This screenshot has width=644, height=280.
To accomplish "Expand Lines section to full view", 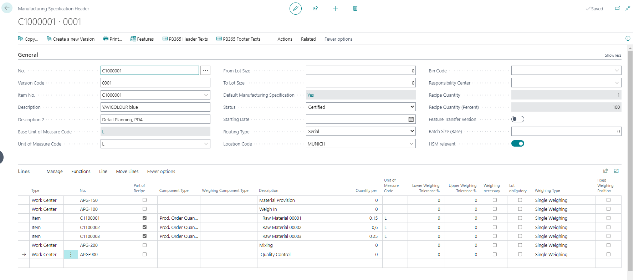I will pos(616,171).
